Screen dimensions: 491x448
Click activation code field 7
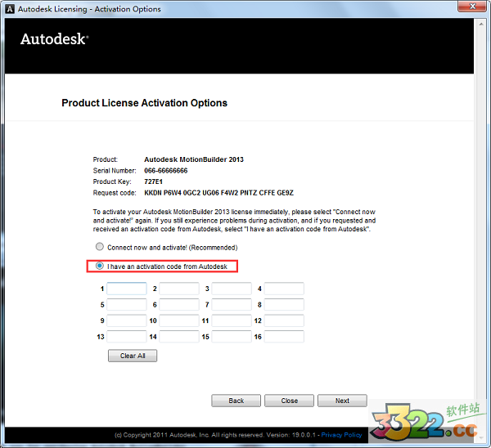coord(232,304)
